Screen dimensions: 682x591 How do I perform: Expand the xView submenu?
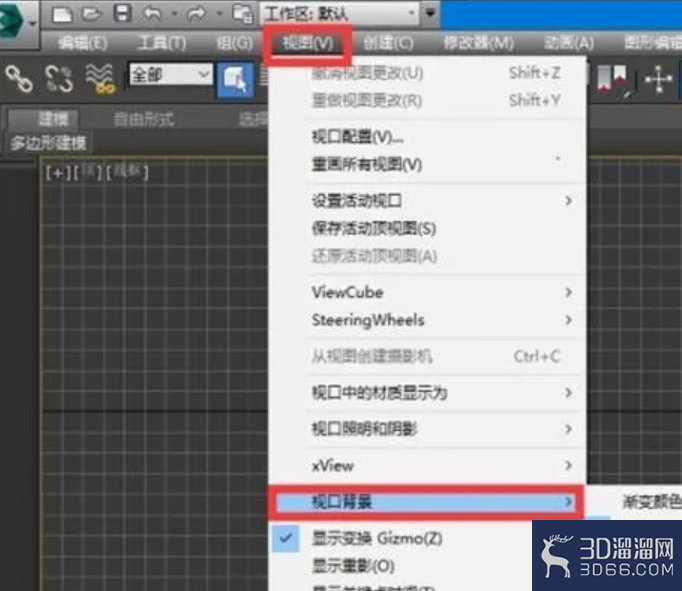pos(427,466)
